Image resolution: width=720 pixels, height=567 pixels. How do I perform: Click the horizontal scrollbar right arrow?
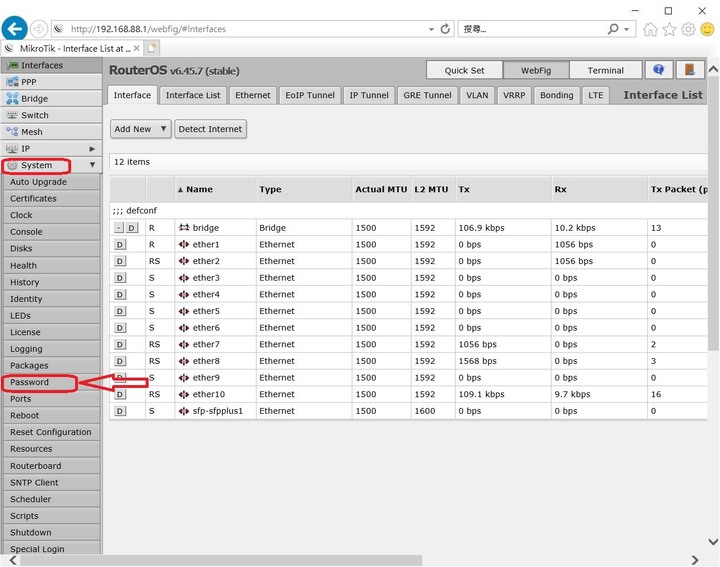pos(695,560)
